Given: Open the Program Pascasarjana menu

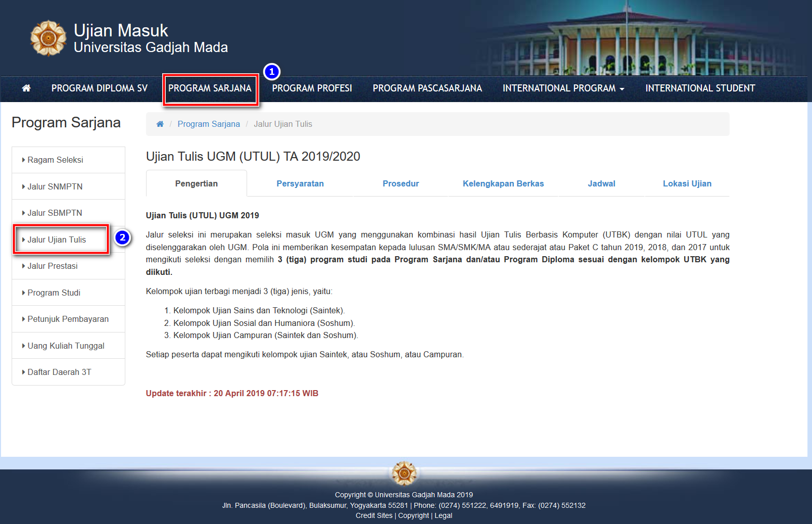Looking at the screenshot, I should (427, 88).
